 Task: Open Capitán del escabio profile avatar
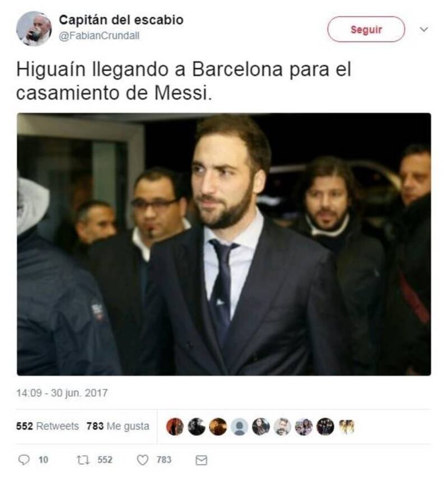(34, 29)
